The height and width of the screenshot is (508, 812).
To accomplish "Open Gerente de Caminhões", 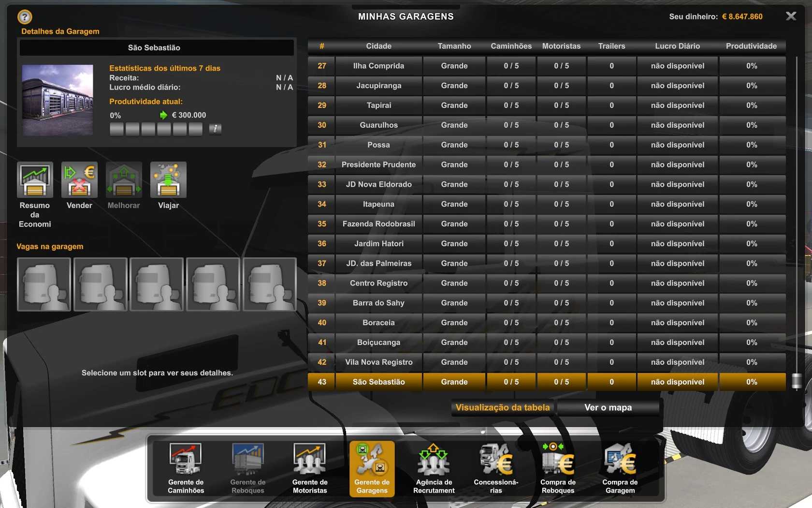I will [186, 468].
